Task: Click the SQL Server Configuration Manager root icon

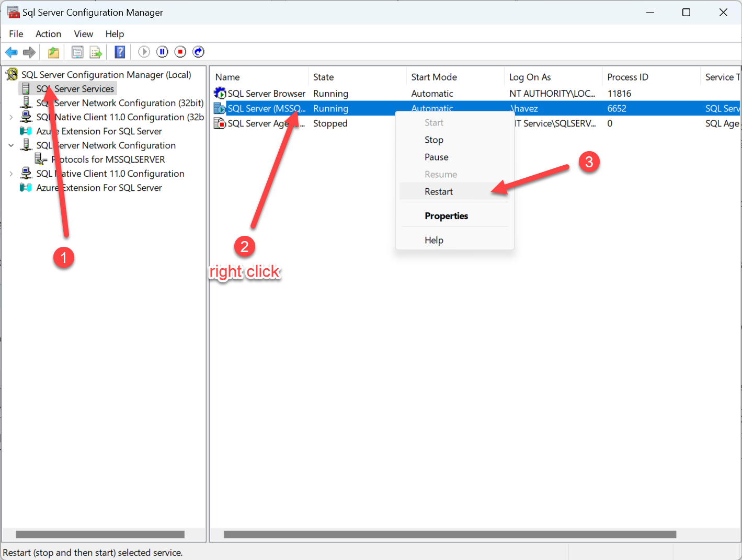Action: tap(12, 74)
